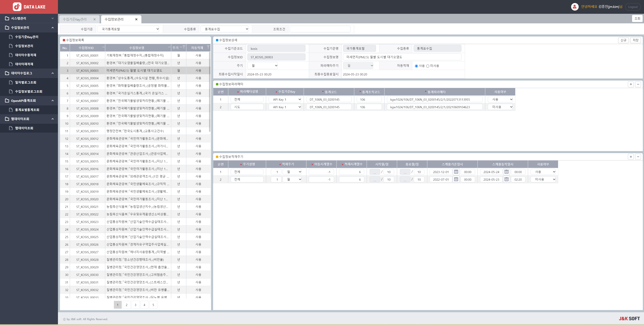644x325 pixels.
Task: Select row ST_KOSIS_00028 질병관리청 청소년건강행태조사
Action: [135, 259]
